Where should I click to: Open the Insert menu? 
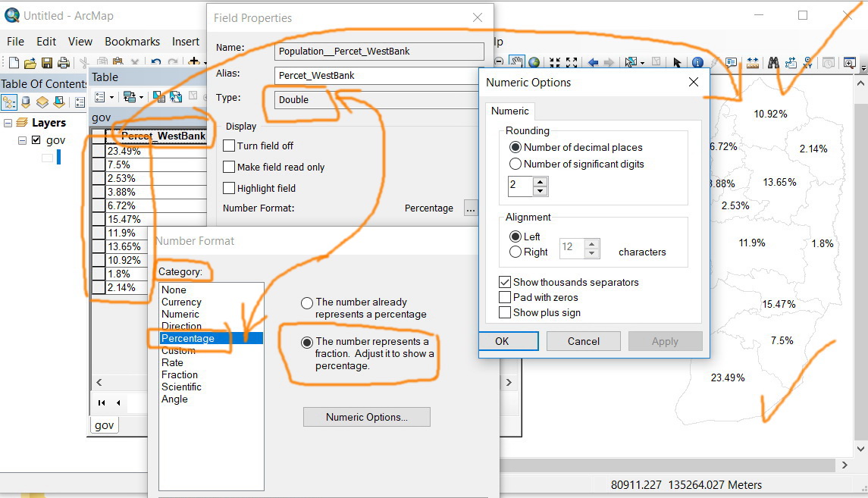point(186,42)
